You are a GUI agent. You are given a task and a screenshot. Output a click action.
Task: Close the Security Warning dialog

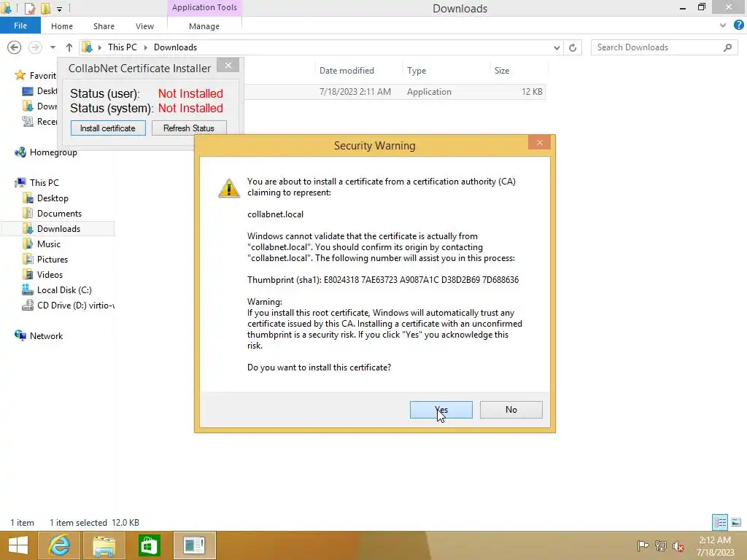[539, 142]
